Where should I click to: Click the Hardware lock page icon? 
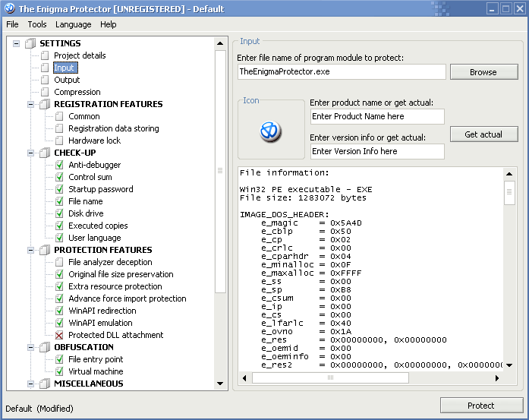coord(59,141)
